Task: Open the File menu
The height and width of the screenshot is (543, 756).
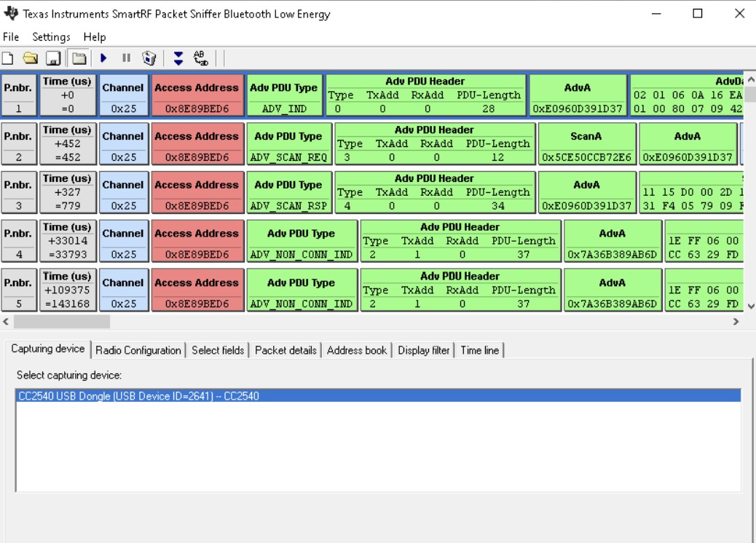Action: pos(11,37)
